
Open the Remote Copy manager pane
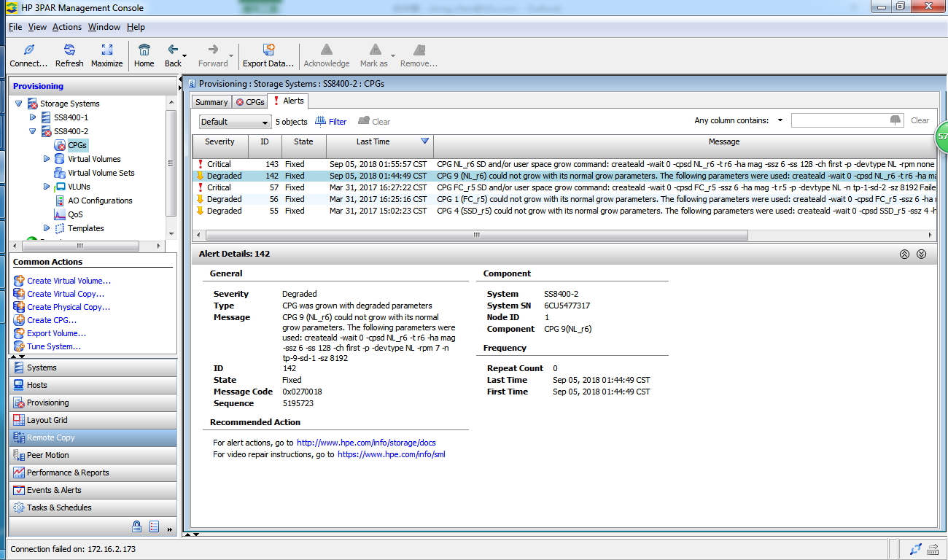pyautogui.click(x=93, y=437)
